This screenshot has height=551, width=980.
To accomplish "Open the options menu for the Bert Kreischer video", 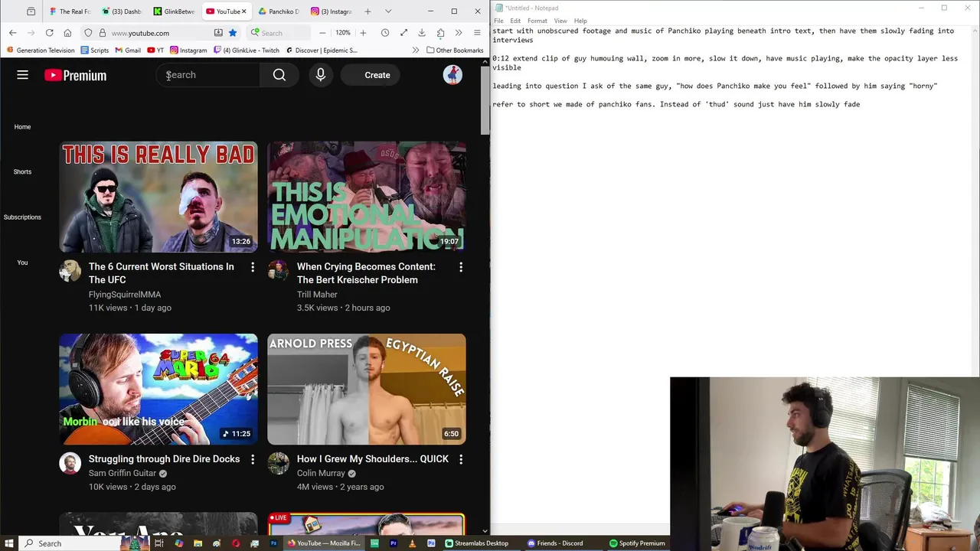I will [x=461, y=267].
